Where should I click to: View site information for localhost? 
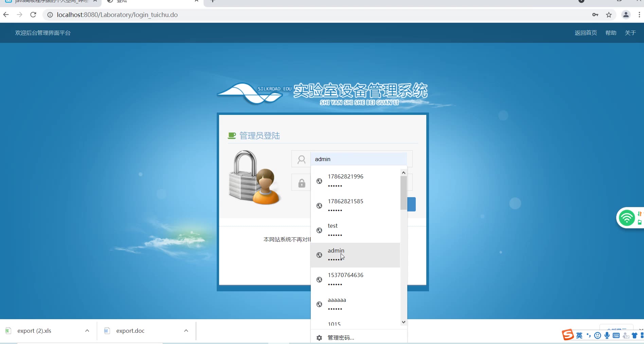50,15
